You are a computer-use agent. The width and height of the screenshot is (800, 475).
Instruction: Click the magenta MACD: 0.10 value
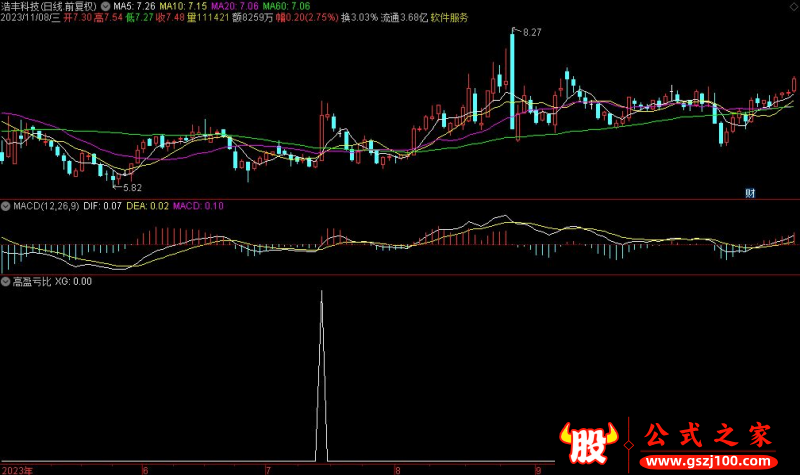198,206
